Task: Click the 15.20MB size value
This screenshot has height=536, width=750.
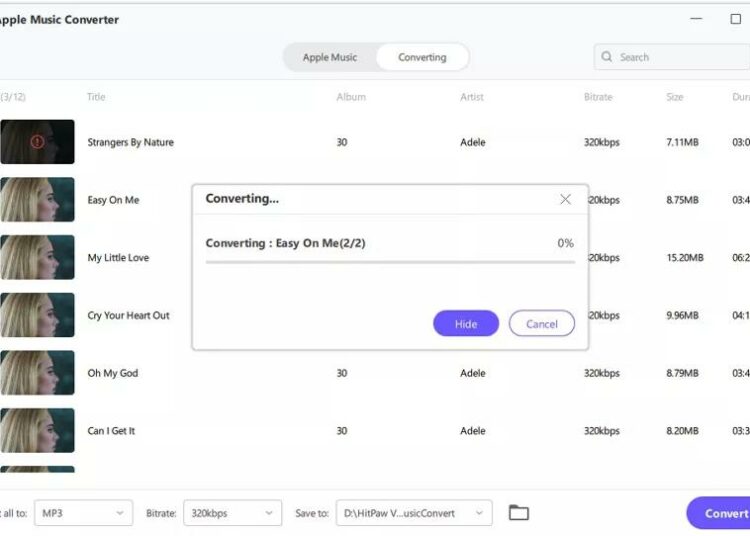Action: tap(685, 258)
